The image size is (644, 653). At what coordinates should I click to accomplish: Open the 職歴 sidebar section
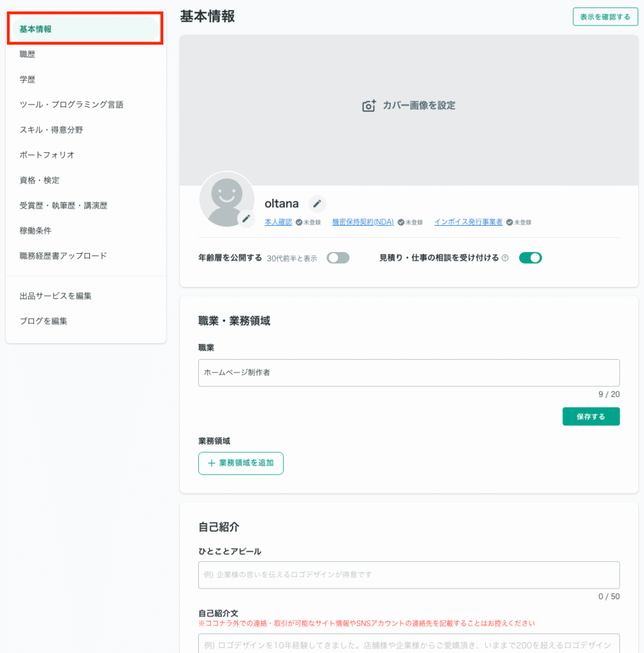tap(27, 55)
